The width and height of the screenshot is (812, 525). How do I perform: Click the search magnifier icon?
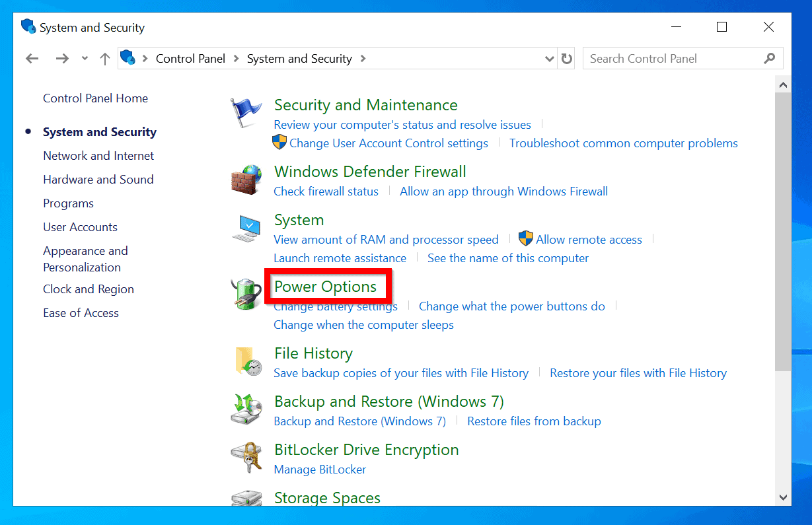(x=769, y=58)
